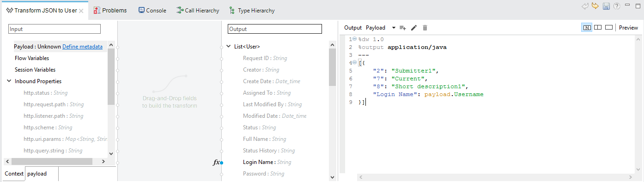Click input panel scroll down arrow
644x182 pixels.
(x=111, y=153)
